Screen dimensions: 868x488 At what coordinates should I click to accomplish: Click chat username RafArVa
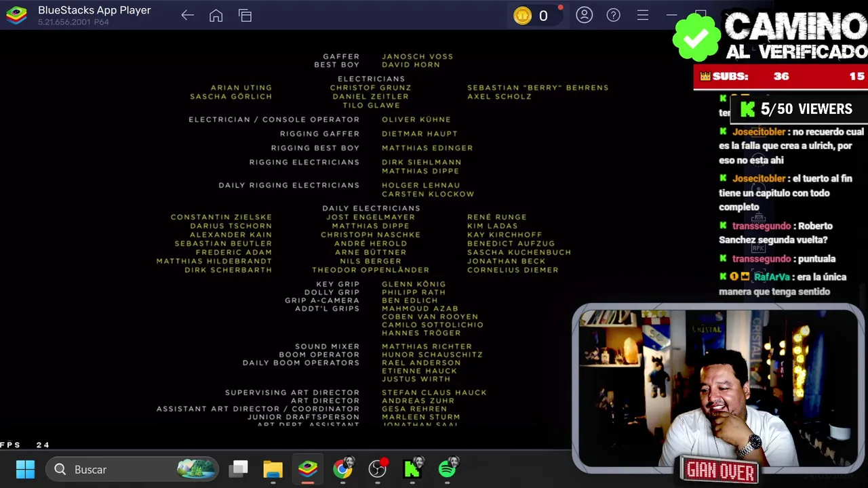(772, 277)
